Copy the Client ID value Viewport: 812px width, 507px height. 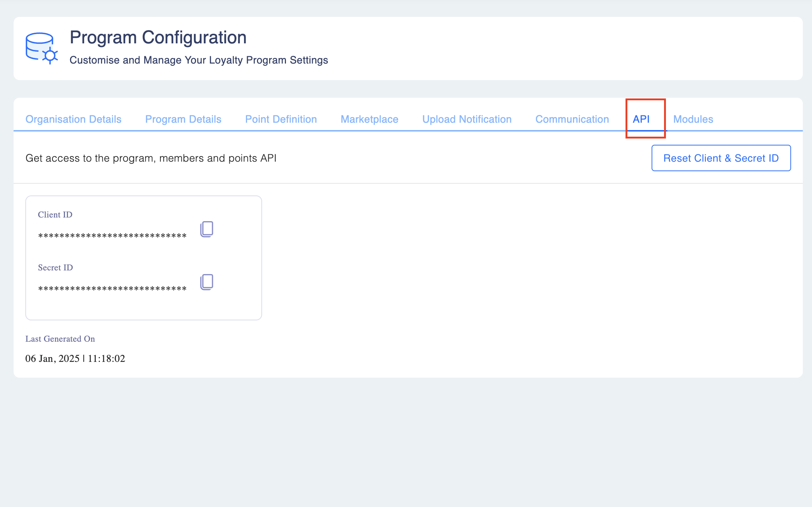point(207,229)
